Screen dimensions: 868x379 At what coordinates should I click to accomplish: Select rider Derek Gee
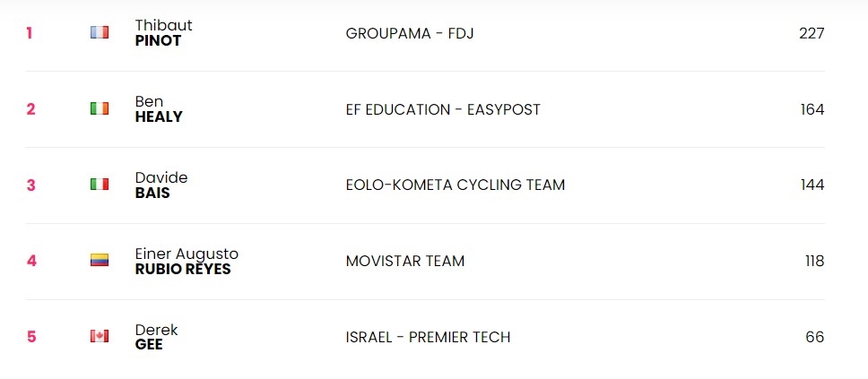pos(156,337)
